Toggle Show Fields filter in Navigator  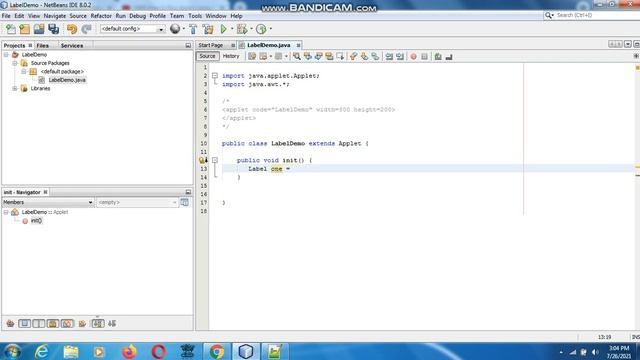pos(24,324)
